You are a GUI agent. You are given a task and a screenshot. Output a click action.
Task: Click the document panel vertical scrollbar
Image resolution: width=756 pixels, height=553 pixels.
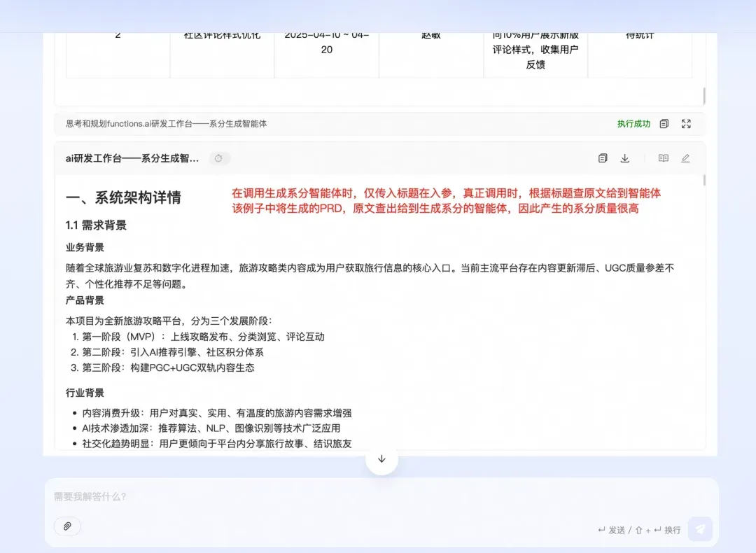704,181
